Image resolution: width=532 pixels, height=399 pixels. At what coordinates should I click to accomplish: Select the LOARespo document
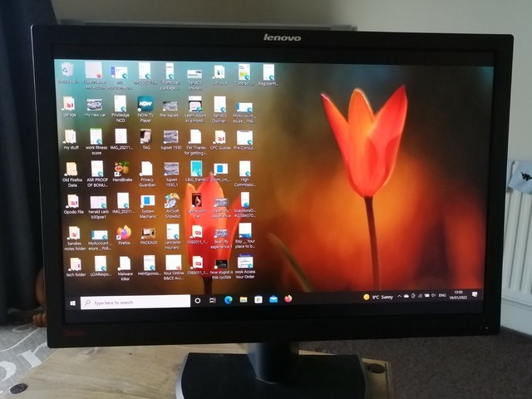tap(101, 266)
